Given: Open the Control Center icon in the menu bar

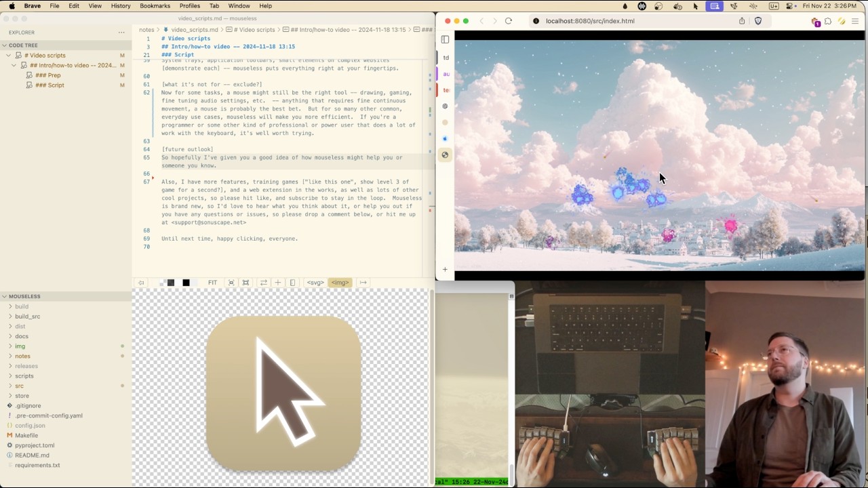Looking at the screenshot, I should [x=790, y=6].
